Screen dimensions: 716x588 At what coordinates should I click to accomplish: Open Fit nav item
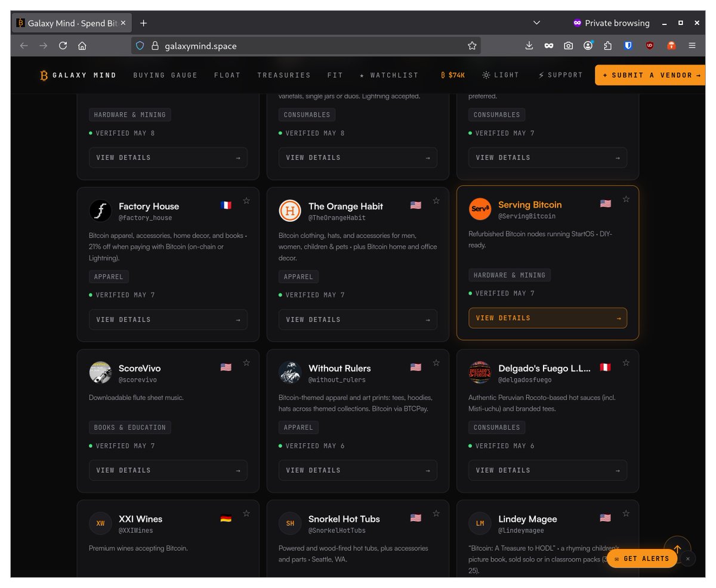click(x=335, y=75)
